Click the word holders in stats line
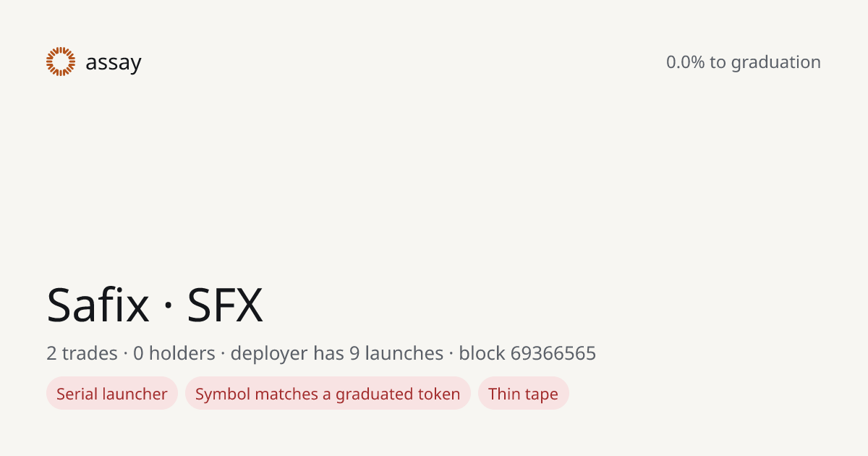The image size is (868, 456). tap(182, 353)
